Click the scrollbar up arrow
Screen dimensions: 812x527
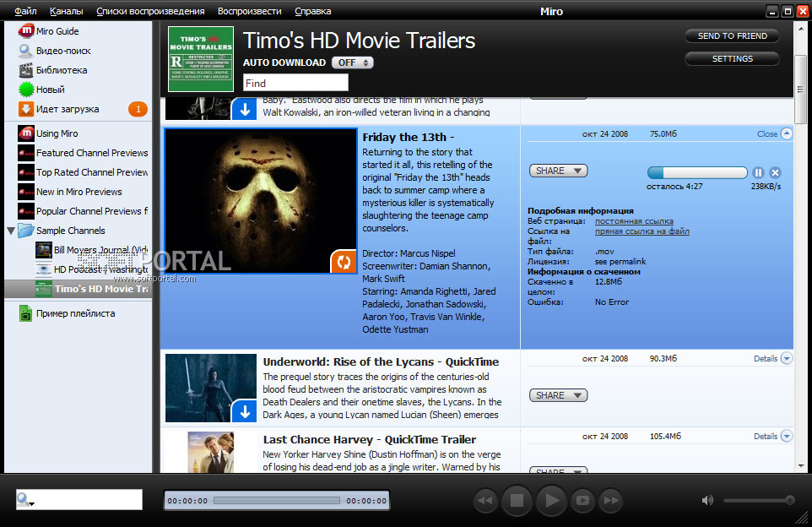[x=801, y=29]
